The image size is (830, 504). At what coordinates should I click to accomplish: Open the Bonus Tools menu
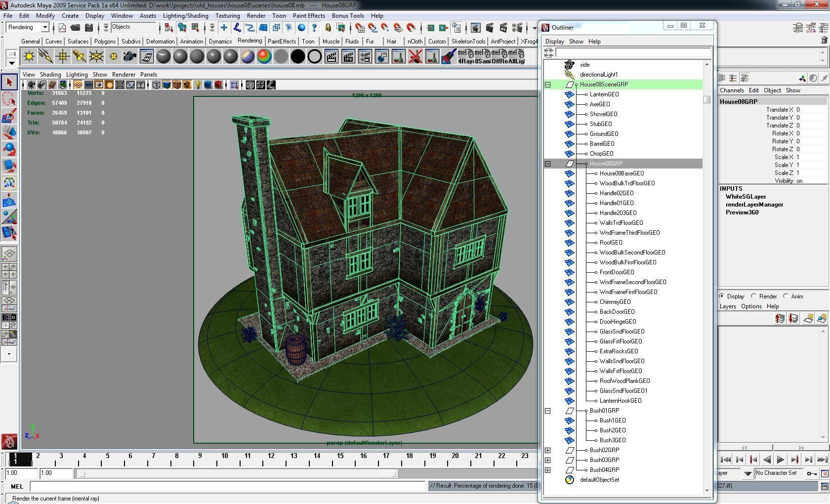[x=348, y=15]
